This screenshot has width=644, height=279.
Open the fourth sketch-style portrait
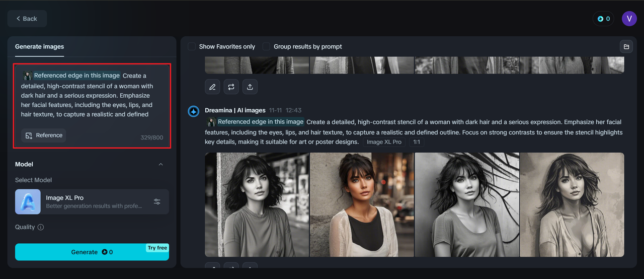click(572, 205)
